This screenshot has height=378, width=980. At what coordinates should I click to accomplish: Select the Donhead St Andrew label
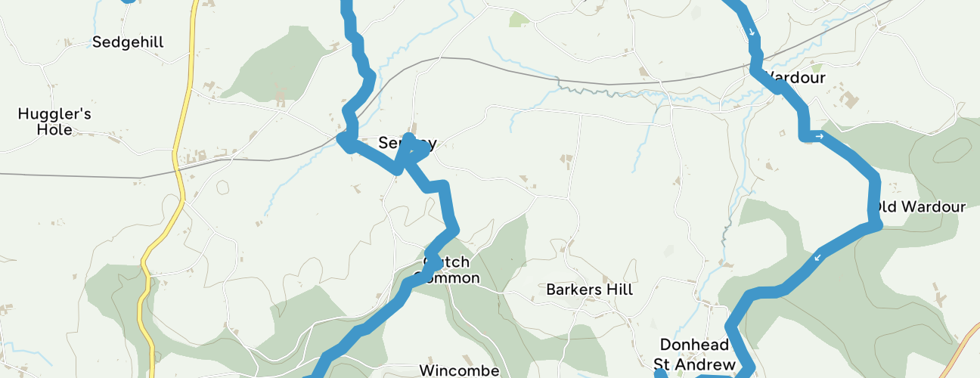[x=694, y=355]
